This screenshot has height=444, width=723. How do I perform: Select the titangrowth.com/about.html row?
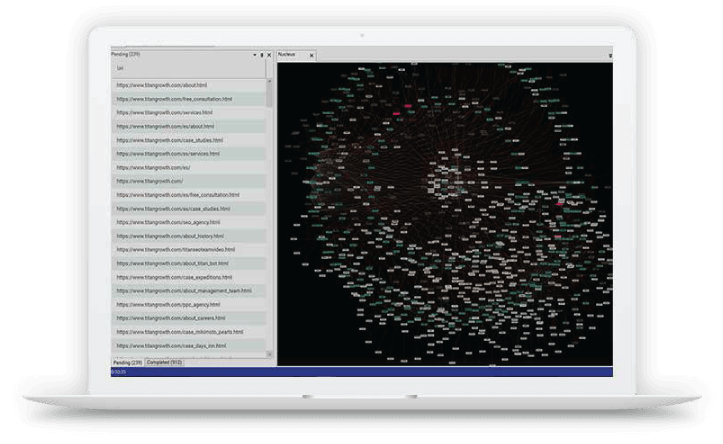[188, 85]
